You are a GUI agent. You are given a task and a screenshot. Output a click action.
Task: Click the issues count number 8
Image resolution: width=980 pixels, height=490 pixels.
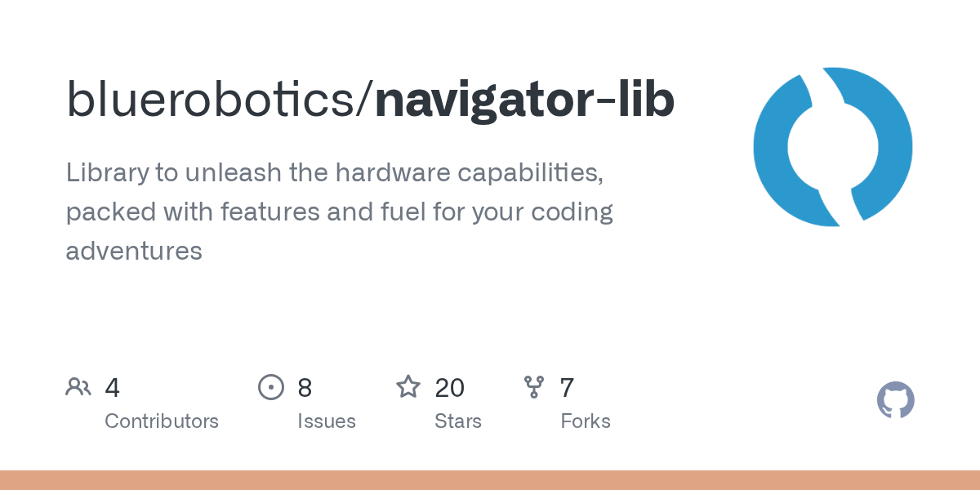pyautogui.click(x=305, y=387)
